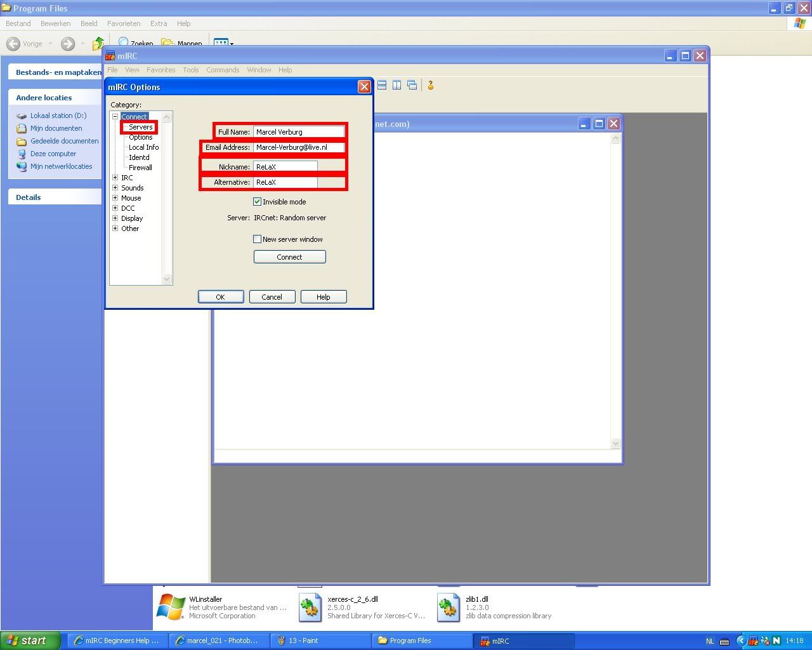
Task: Click scroll down arrow in mIRC status window
Action: 615,444
